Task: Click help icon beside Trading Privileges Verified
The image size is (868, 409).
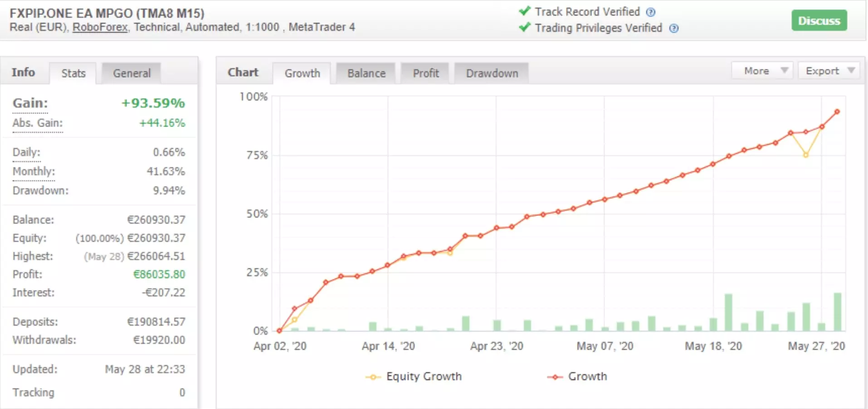Action: tap(674, 29)
